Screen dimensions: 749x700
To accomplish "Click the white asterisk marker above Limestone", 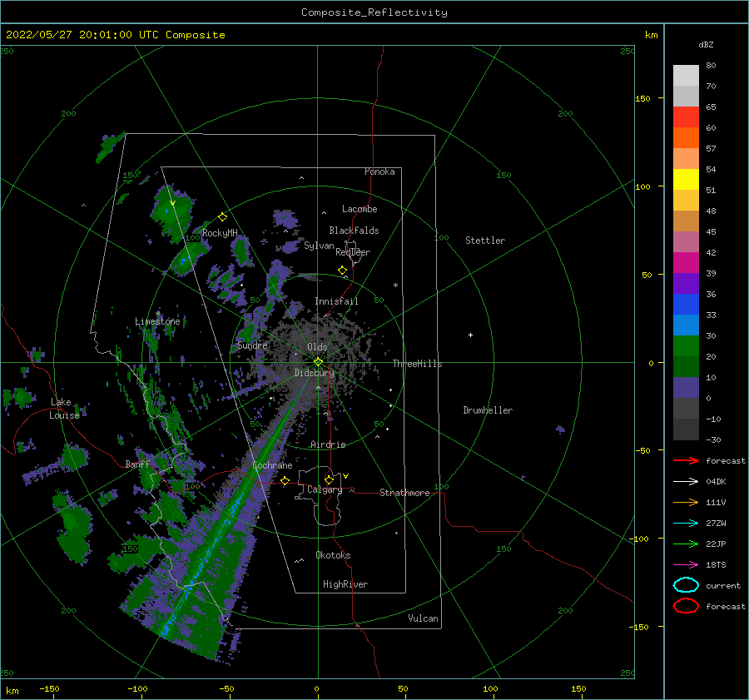I will 157,314.
